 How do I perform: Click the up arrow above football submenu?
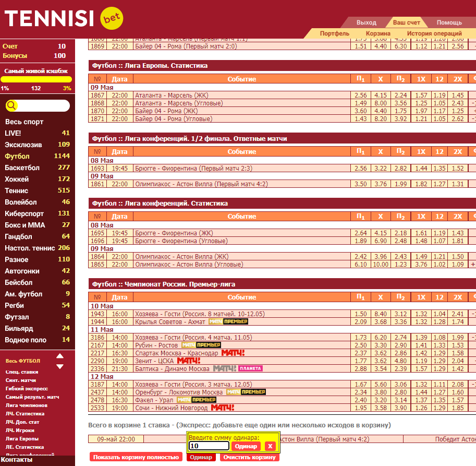[x=60, y=356]
